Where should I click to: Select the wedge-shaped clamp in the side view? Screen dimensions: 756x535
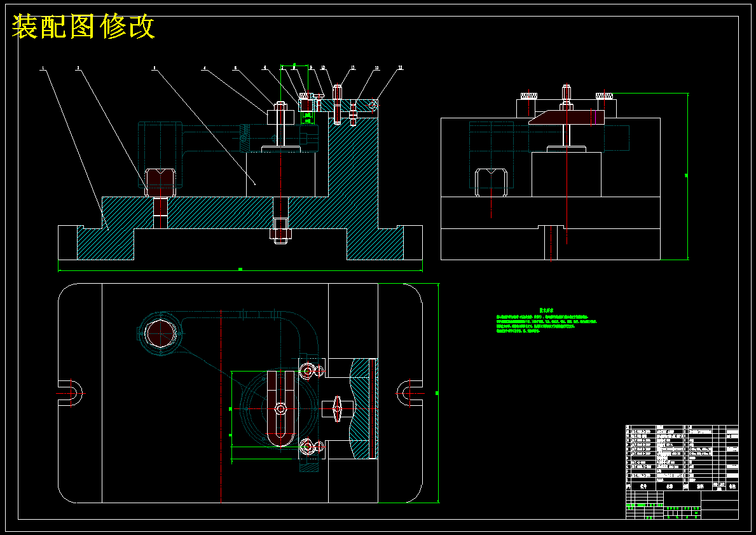click(567, 117)
